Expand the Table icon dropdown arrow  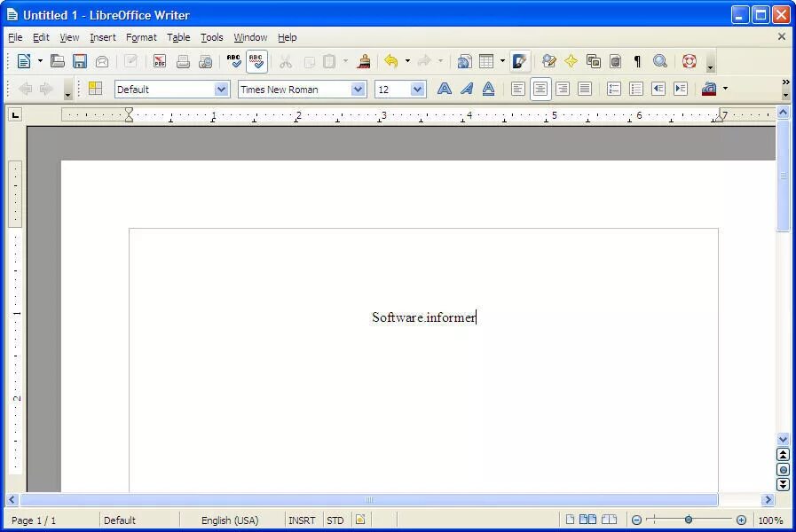tap(502, 61)
